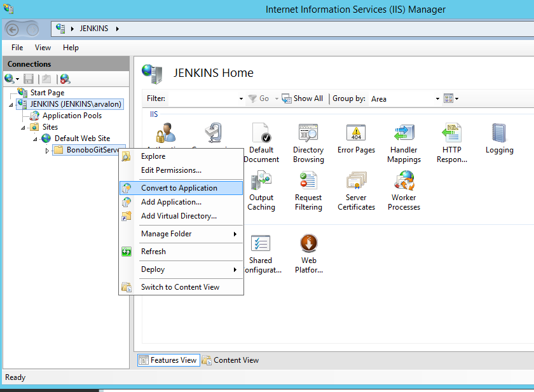Viewport: 534px width, 392px height.
Task: Open Web Platform Installer icon
Action: point(308,254)
